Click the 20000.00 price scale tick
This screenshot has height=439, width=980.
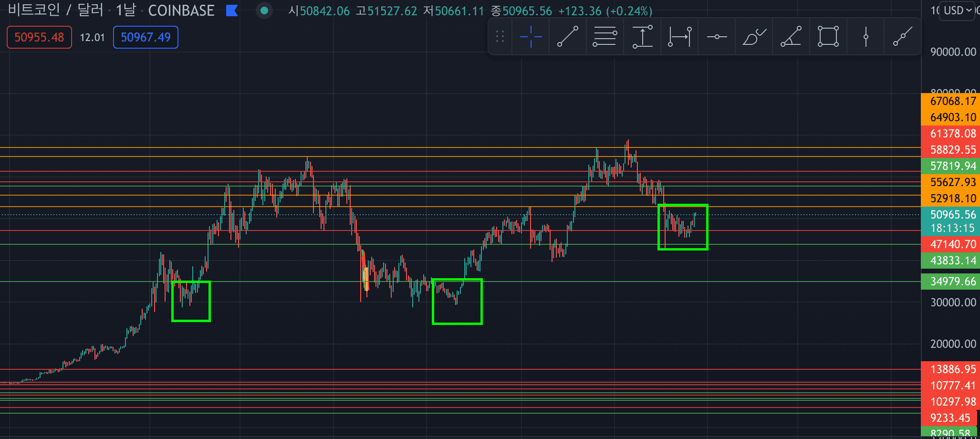click(x=953, y=344)
